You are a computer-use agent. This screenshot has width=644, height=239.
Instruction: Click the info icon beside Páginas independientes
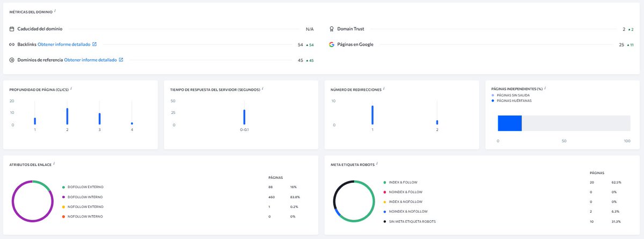[x=545, y=88]
